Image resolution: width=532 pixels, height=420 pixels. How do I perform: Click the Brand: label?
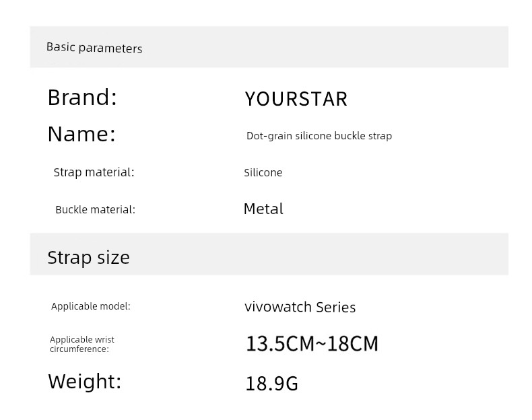82,98
